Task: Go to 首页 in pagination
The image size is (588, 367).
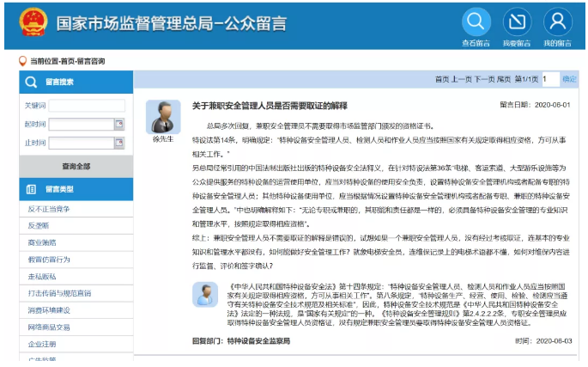Action: pyautogui.click(x=442, y=79)
